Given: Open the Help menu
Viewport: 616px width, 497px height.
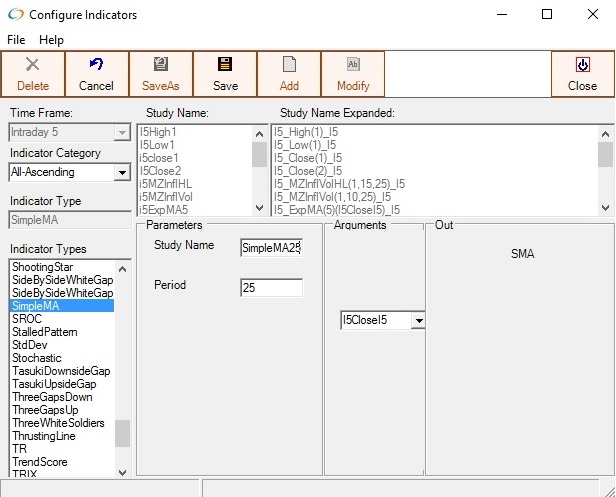Looking at the screenshot, I should (x=51, y=40).
